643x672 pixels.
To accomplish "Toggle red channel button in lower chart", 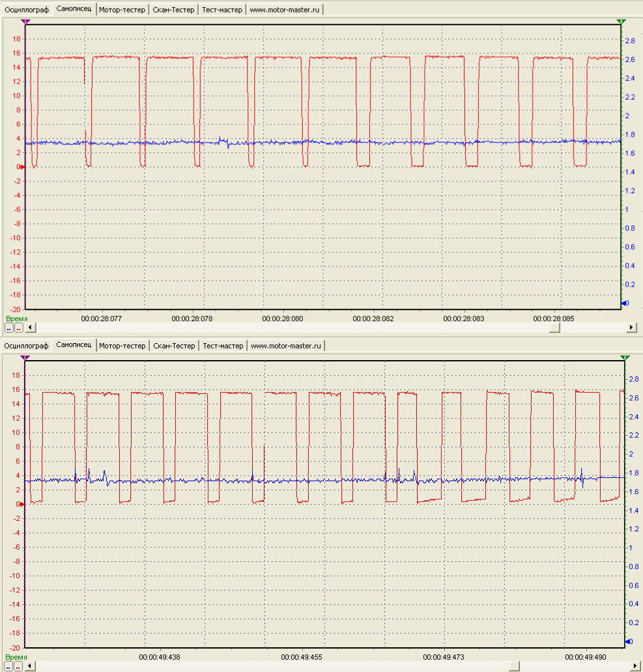I will pyautogui.click(x=18, y=666).
